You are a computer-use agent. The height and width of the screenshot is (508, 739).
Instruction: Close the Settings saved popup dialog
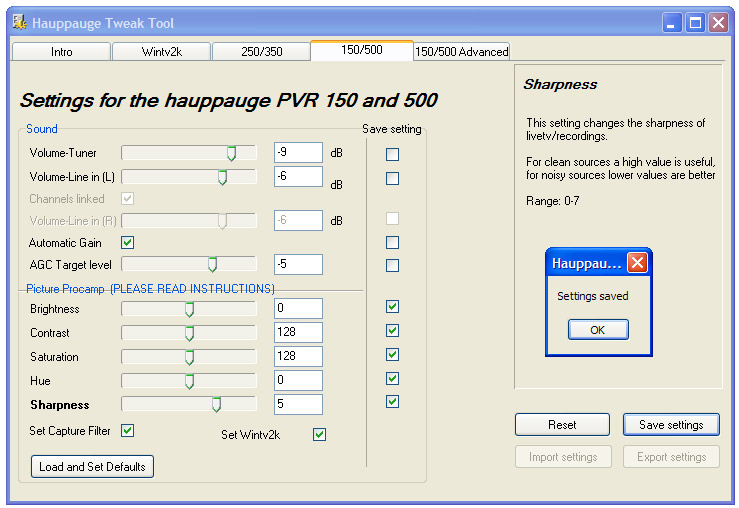pos(637,262)
